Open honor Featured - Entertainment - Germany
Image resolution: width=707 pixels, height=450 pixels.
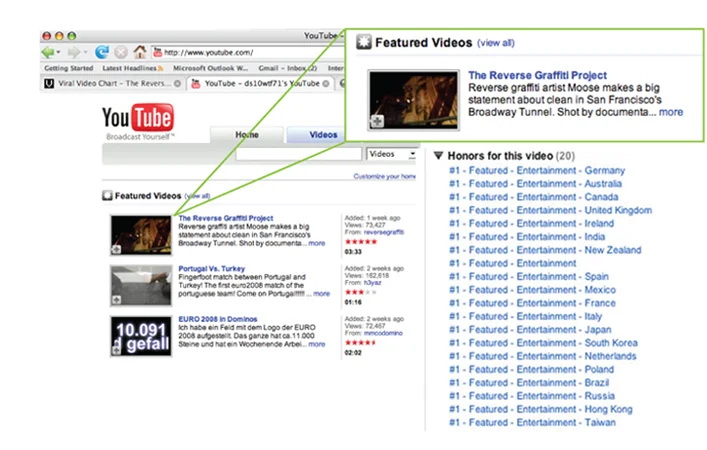537,170
